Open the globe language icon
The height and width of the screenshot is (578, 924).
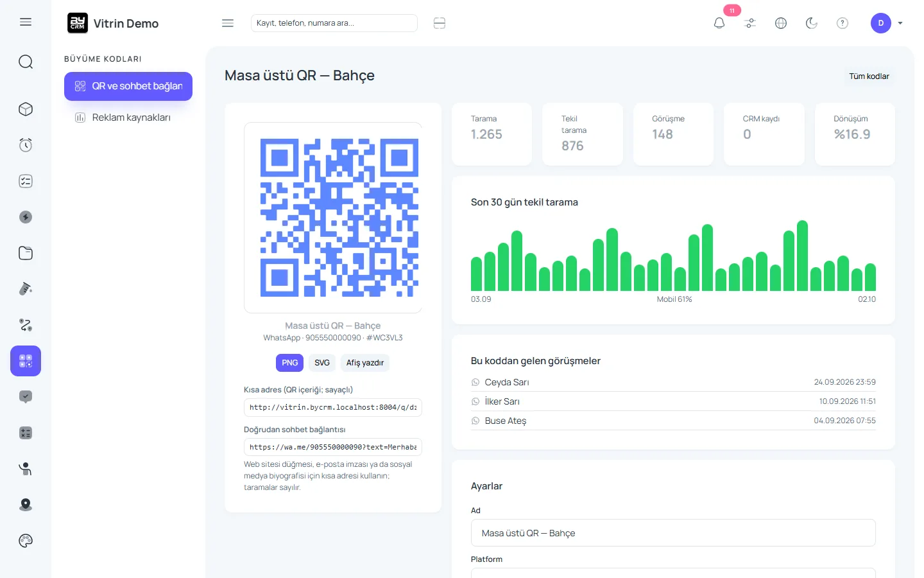click(781, 23)
